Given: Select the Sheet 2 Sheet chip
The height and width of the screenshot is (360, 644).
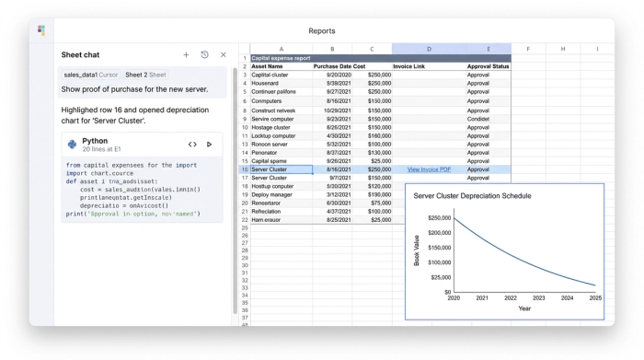Looking at the screenshot, I should point(145,75).
